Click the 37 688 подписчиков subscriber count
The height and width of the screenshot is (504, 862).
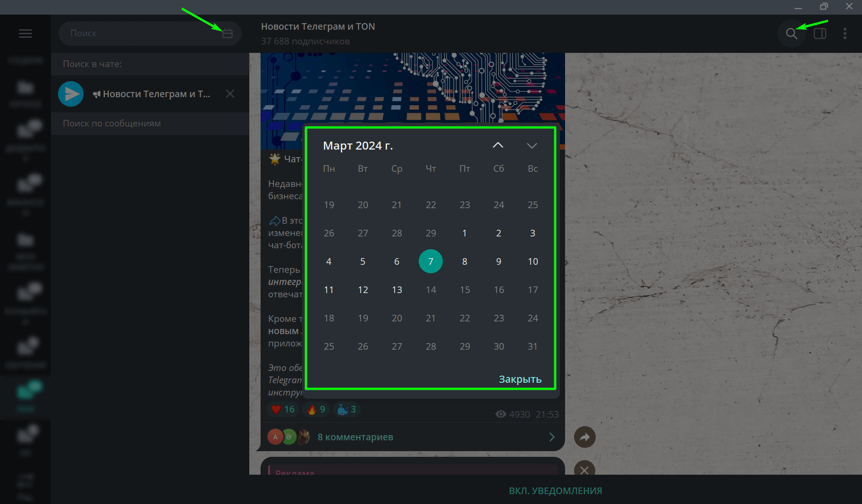(305, 42)
